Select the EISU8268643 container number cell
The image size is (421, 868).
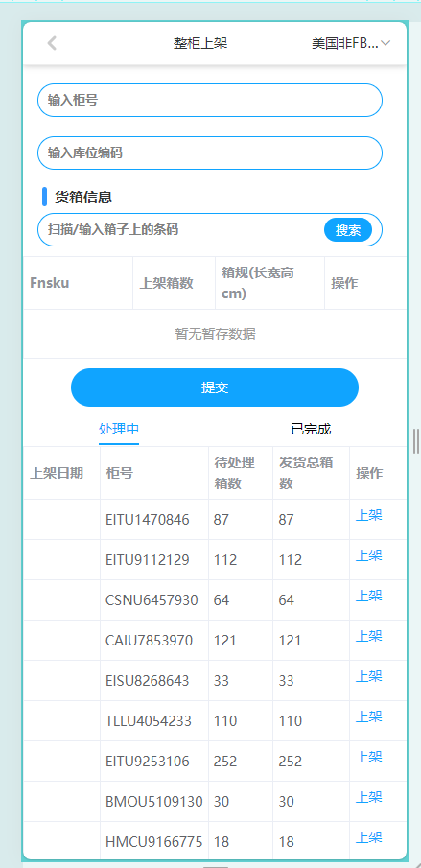(154, 681)
